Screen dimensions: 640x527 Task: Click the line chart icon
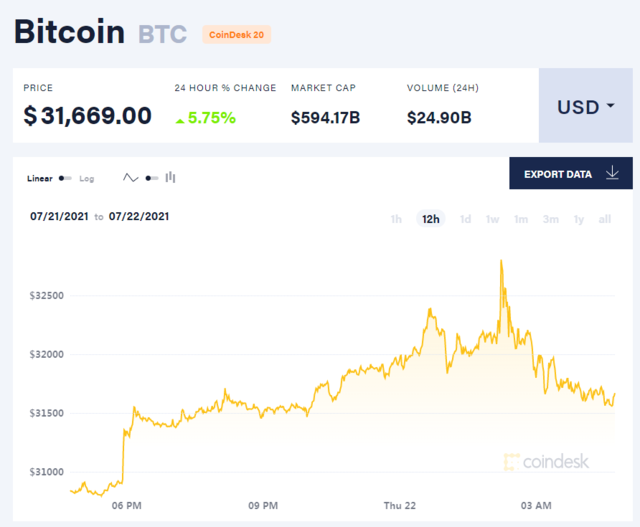click(131, 178)
